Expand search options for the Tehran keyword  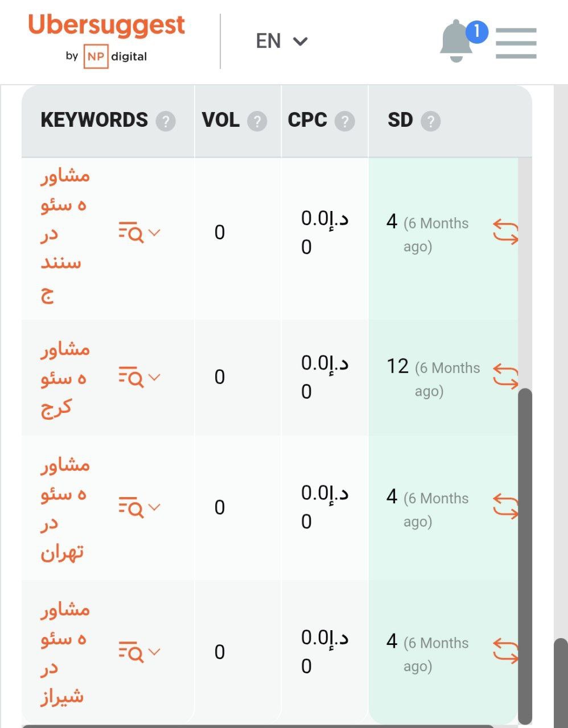click(x=139, y=507)
